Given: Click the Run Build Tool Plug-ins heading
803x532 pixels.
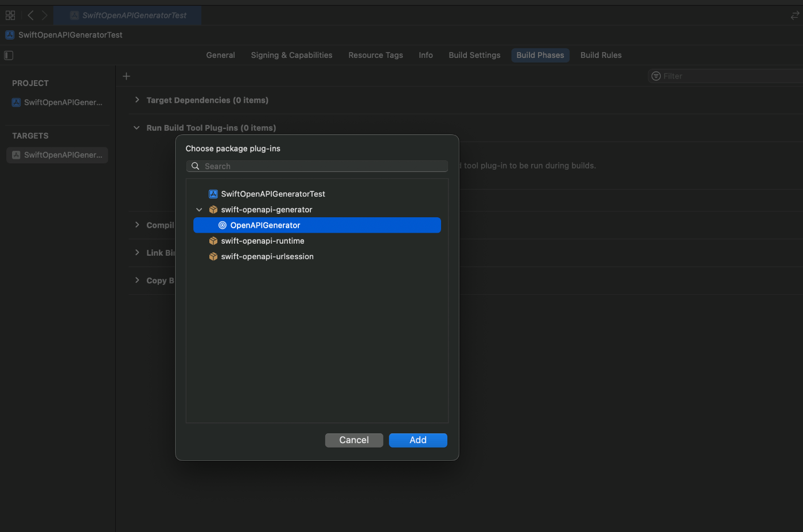Looking at the screenshot, I should point(211,128).
